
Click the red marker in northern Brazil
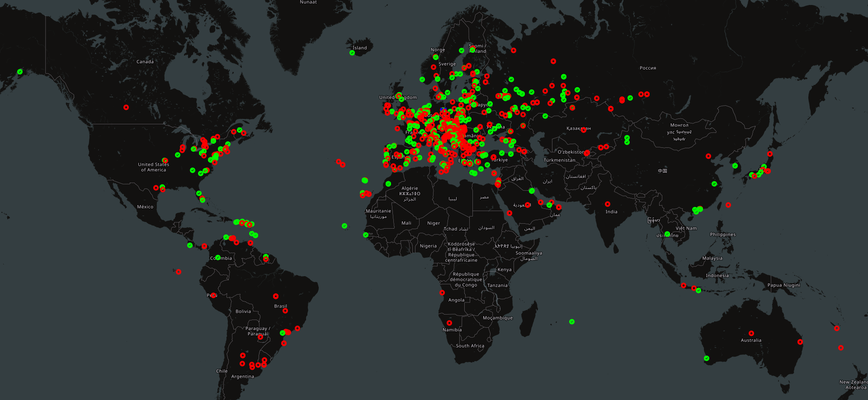[x=276, y=296]
